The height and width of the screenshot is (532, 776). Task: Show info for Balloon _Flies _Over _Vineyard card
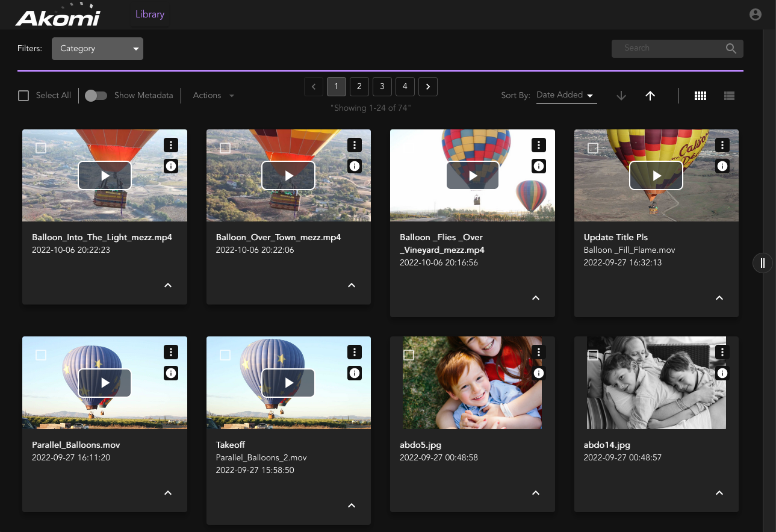tap(539, 166)
